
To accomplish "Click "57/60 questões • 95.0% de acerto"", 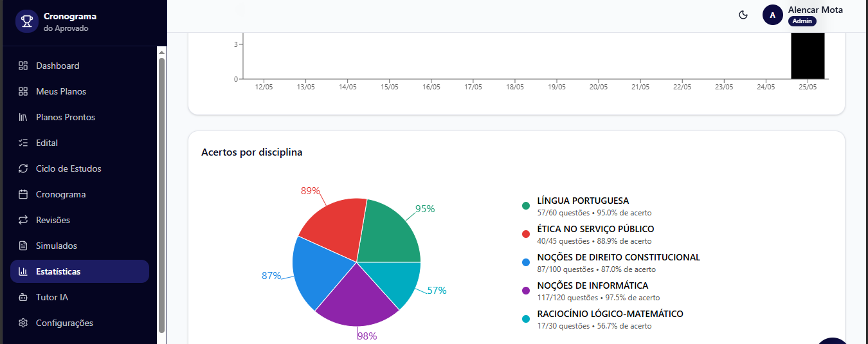I will [x=595, y=213].
